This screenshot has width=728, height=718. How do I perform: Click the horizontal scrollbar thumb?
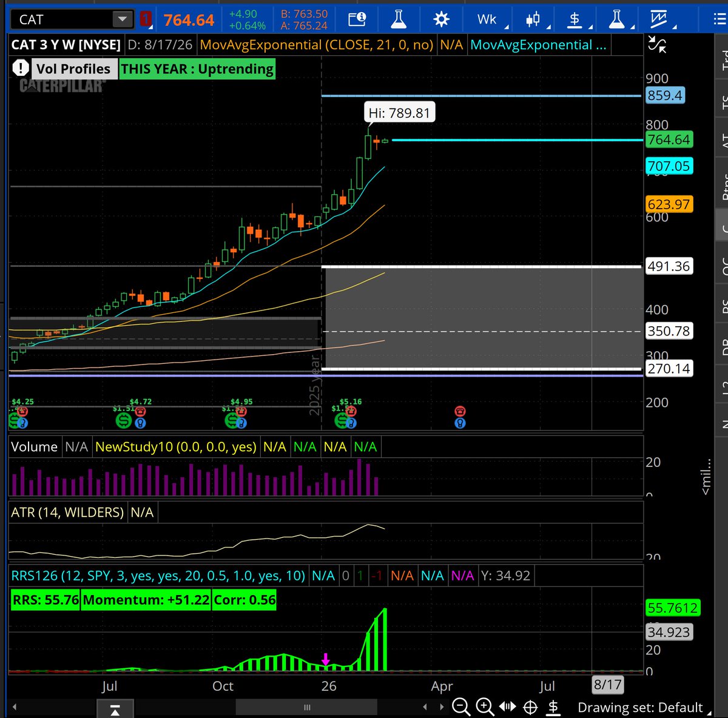tap(306, 707)
